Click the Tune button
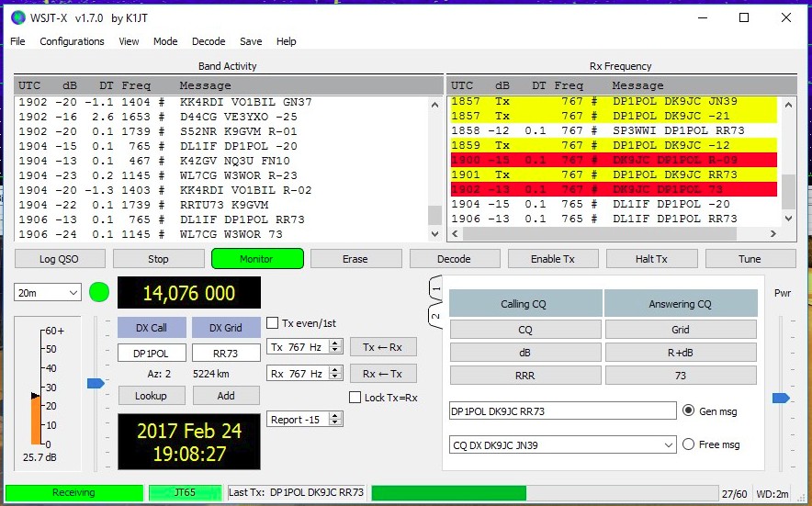Image resolution: width=812 pixels, height=506 pixels. (x=750, y=258)
